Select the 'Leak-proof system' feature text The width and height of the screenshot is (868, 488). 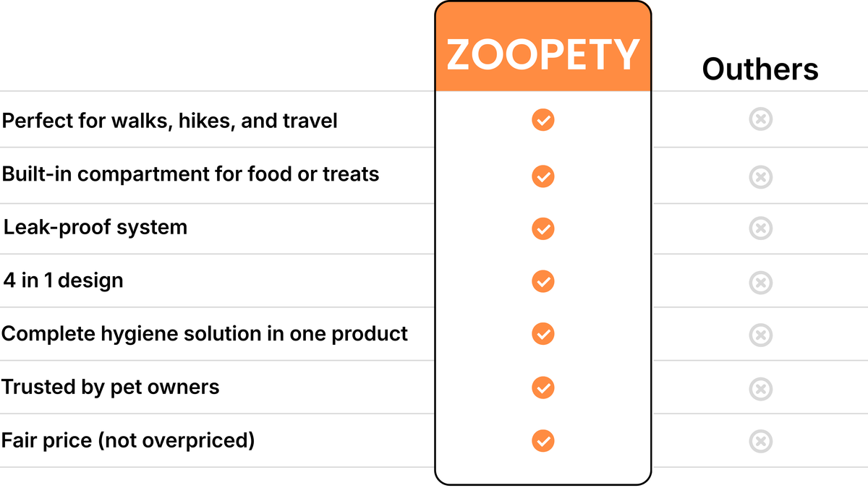point(95,227)
